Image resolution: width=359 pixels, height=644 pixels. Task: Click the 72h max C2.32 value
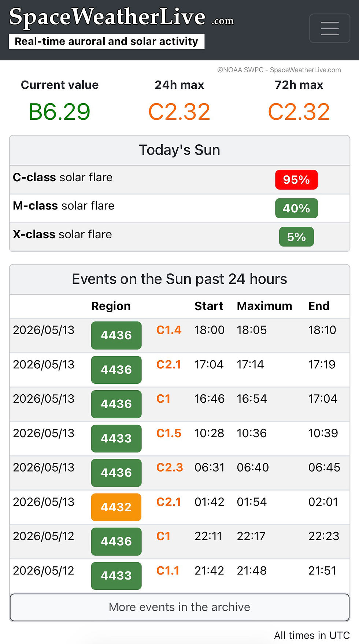click(299, 112)
